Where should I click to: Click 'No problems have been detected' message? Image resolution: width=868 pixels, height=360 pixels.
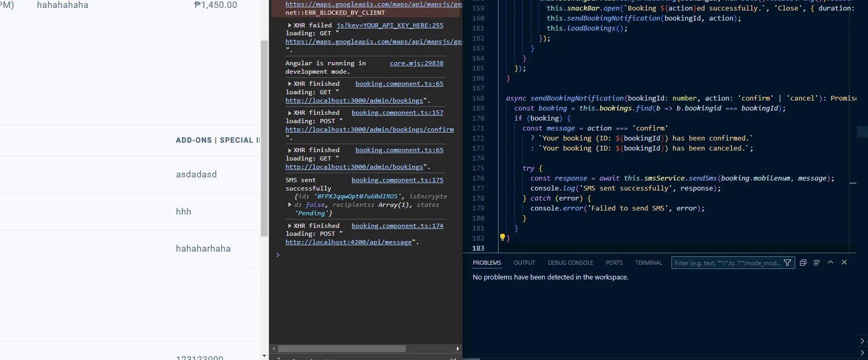point(550,277)
